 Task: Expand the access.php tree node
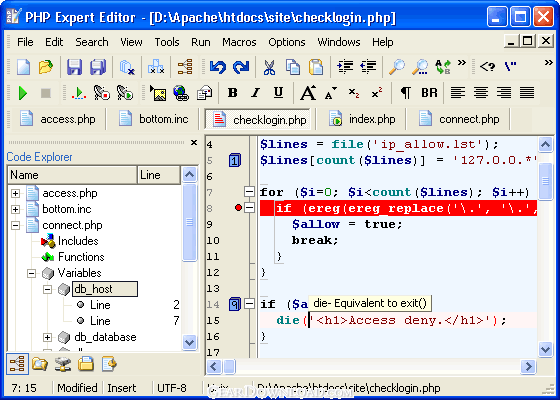(15, 193)
